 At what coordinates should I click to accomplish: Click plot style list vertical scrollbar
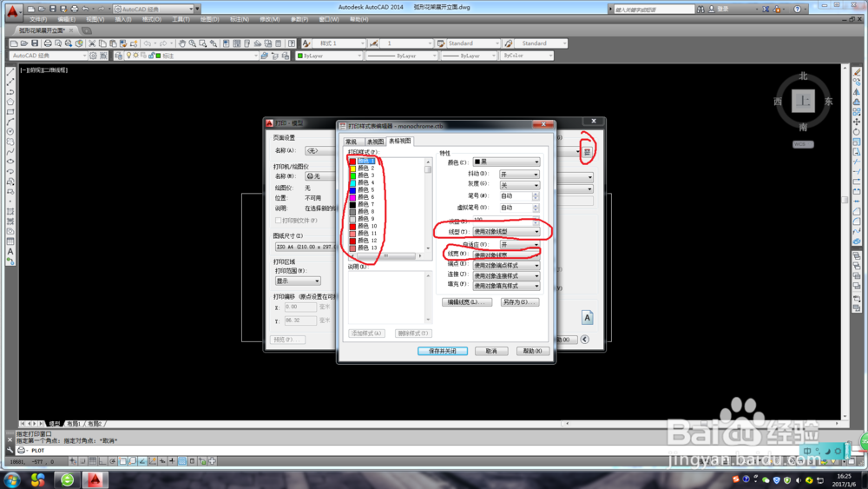click(428, 204)
